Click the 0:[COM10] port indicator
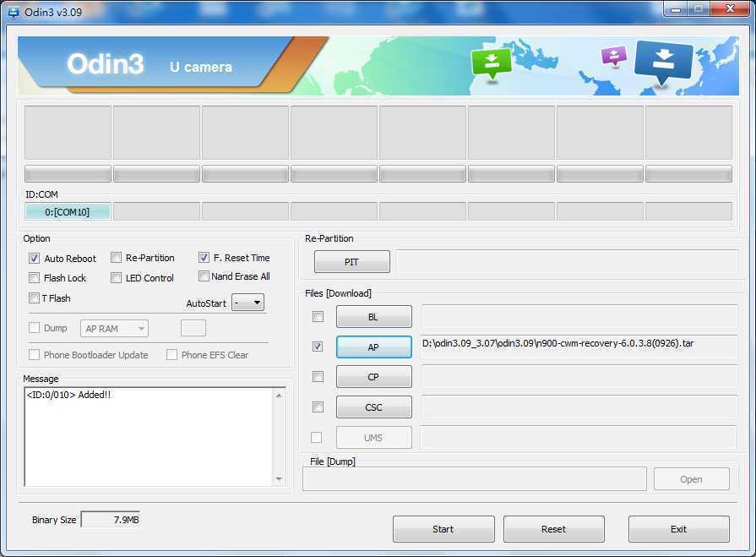The image size is (756, 557). click(68, 211)
